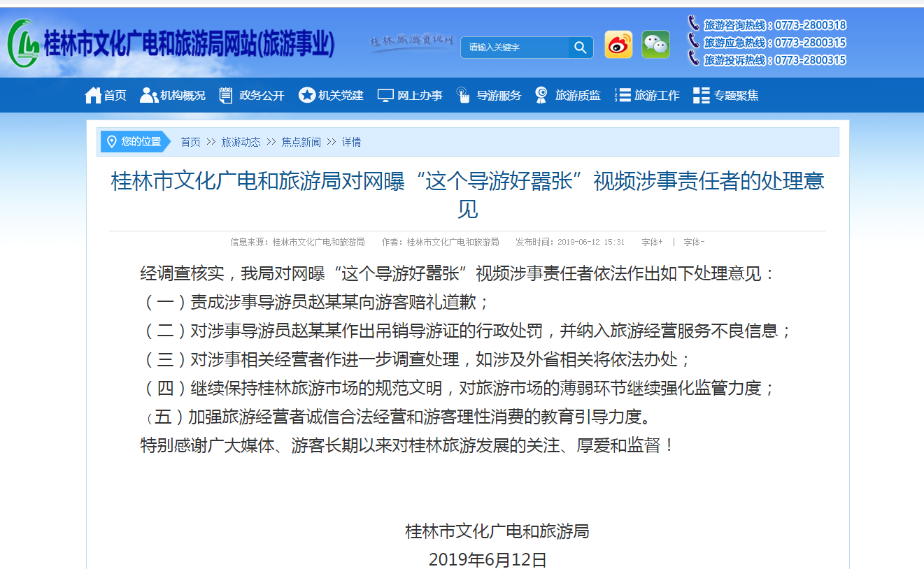Viewport: 924px width, 569px height.
Task: Click the 您的位置 breadcrumb label
Action: point(141,142)
